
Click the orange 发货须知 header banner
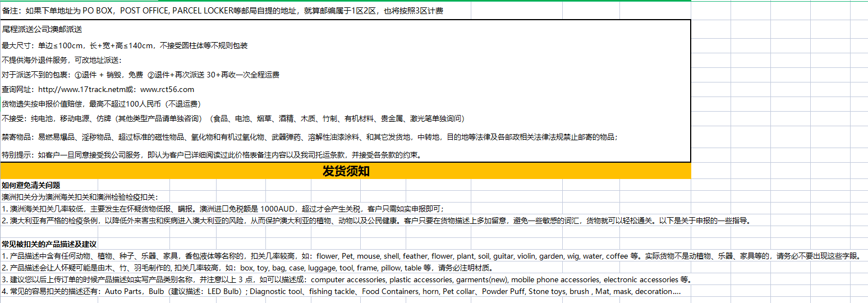click(346, 171)
